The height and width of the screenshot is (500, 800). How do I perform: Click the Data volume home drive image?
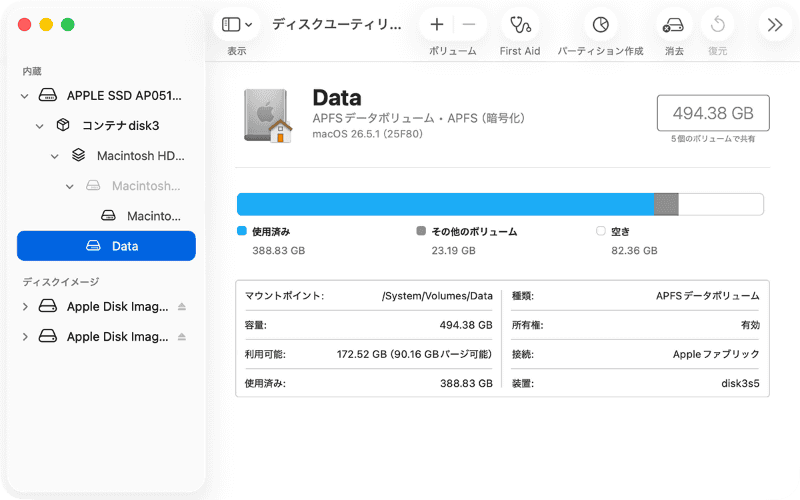coord(268,116)
